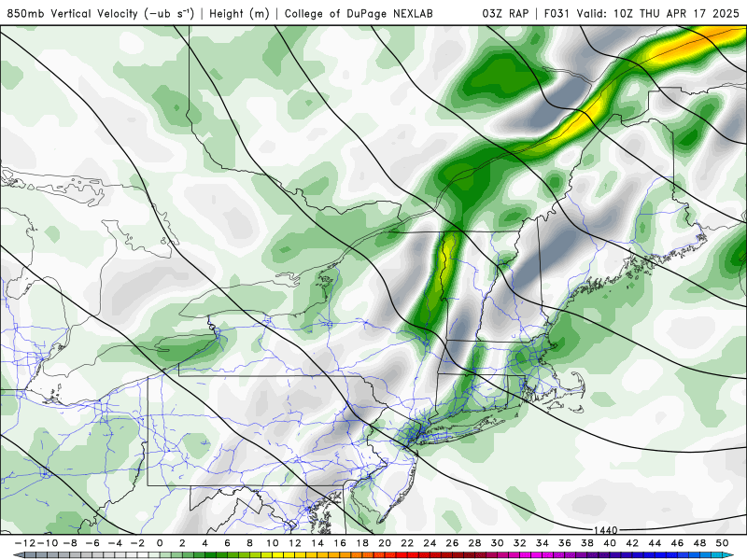This screenshot has height=560, width=747.
Task: Click the 'Height (m)' header label
Action: (x=239, y=13)
